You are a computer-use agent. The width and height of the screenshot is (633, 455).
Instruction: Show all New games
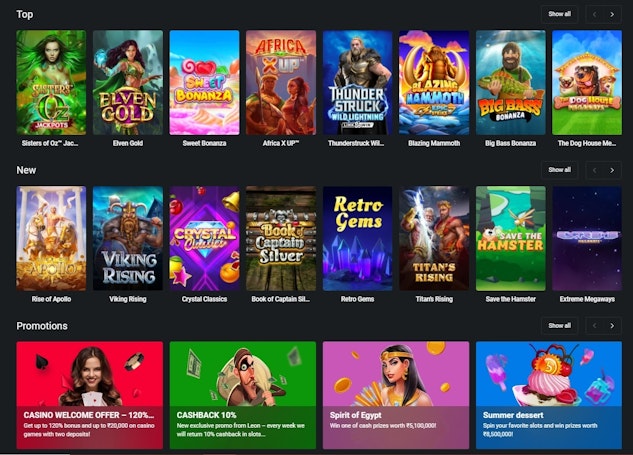coord(560,170)
